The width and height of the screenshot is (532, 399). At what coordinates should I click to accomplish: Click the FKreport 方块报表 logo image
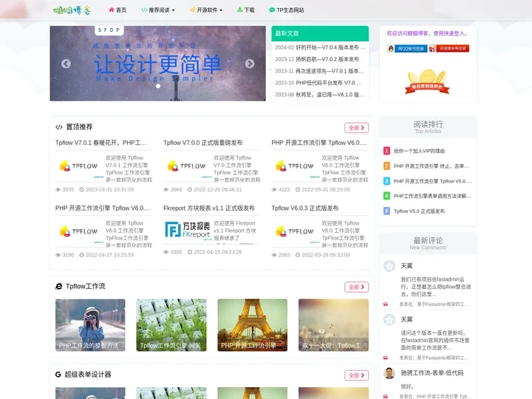click(x=188, y=230)
